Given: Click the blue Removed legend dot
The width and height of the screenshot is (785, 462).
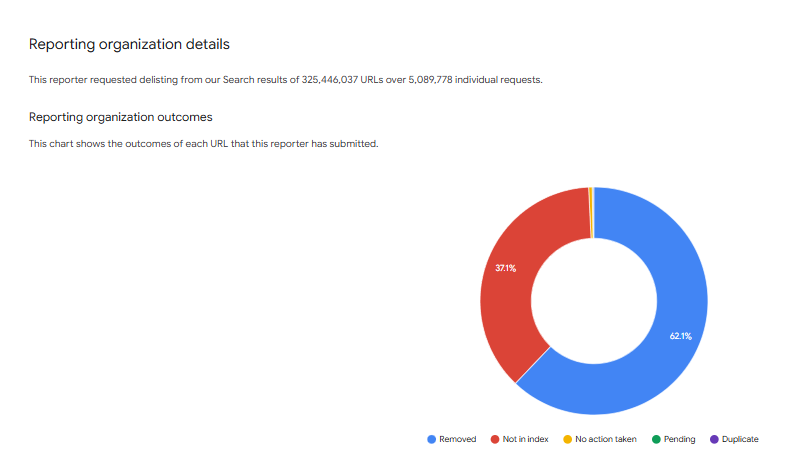Looking at the screenshot, I should click(432, 439).
